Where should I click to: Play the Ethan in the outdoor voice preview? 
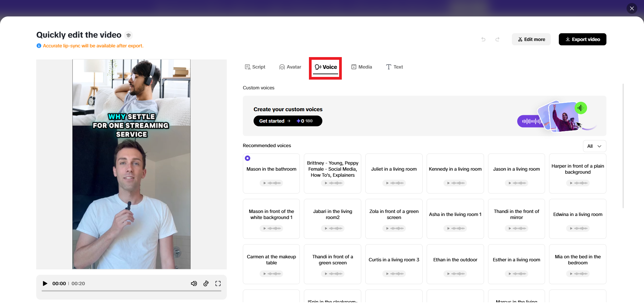(448, 274)
